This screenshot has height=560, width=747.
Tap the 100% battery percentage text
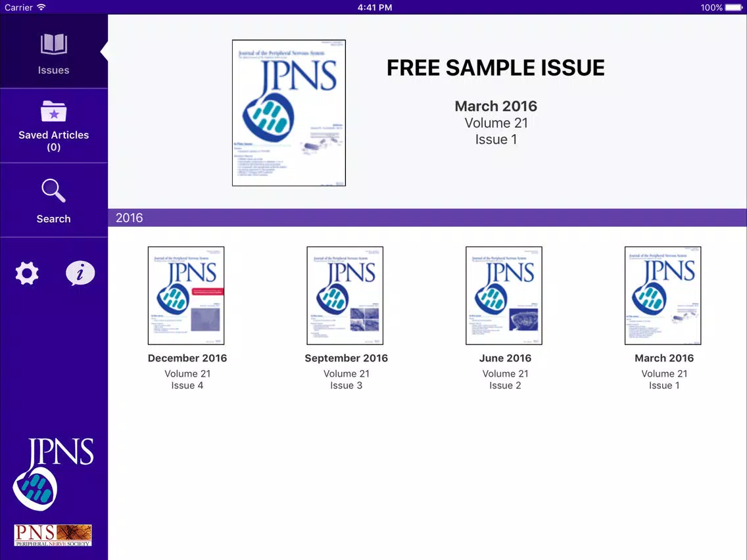tap(711, 7)
